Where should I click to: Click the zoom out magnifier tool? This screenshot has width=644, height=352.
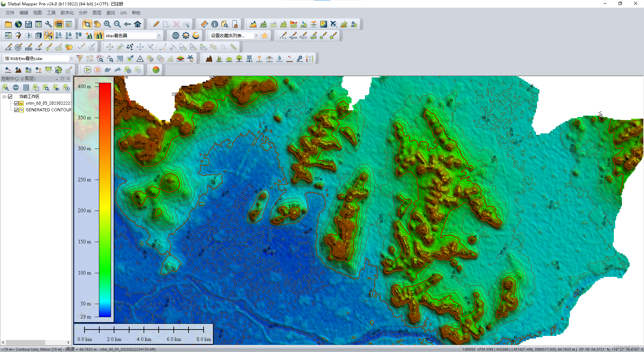117,24
